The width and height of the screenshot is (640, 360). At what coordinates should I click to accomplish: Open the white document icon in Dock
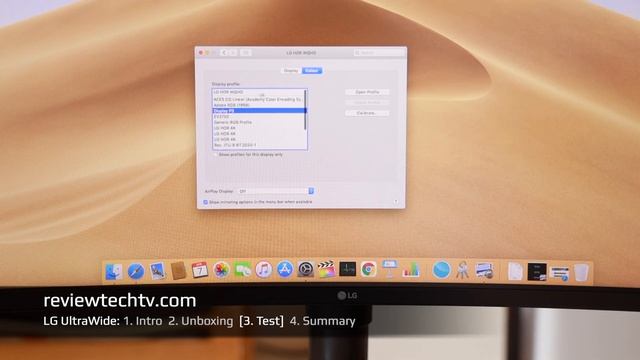[x=515, y=271]
